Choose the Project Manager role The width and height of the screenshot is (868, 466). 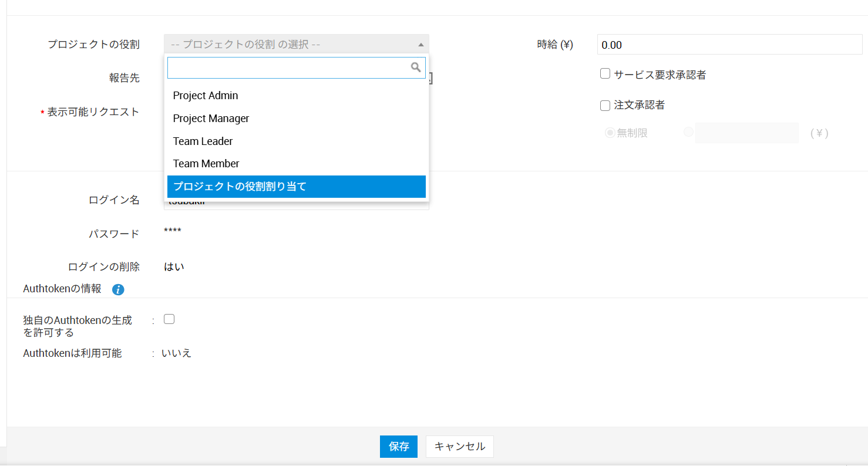[211, 119]
